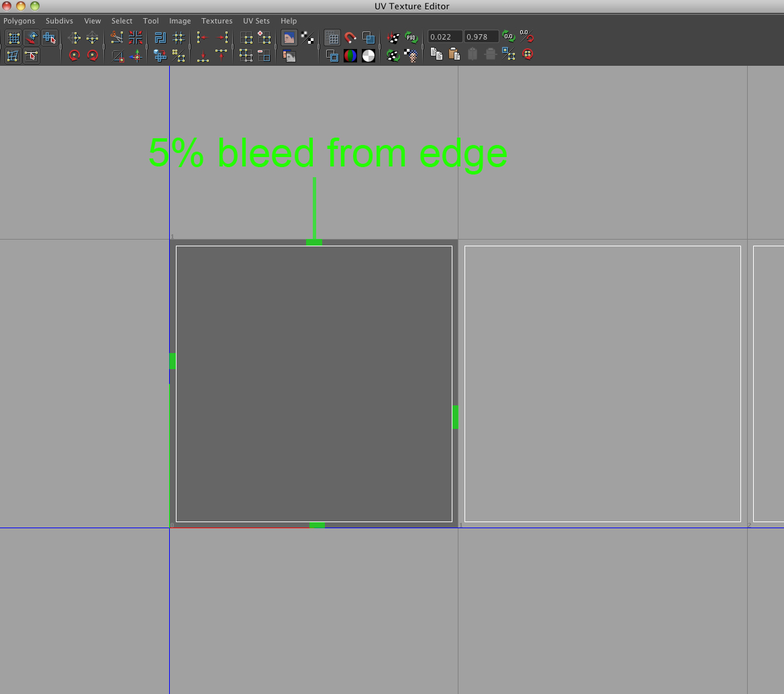This screenshot has height=694, width=784.
Task: Click the V coordinate field showing 0.978
Action: [x=481, y=37]
